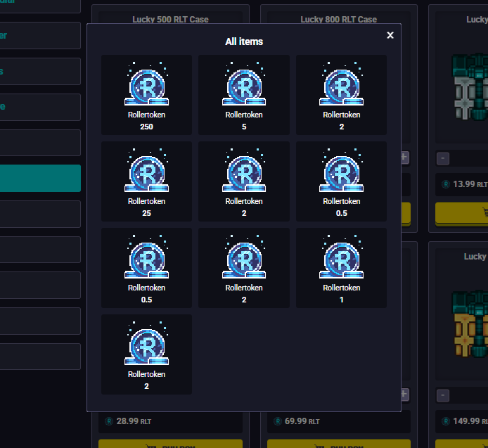Click the RLT coin icon beside 13.99
Image resolution: width=488 pixels, height=448 pixels.
click(446, 184)
